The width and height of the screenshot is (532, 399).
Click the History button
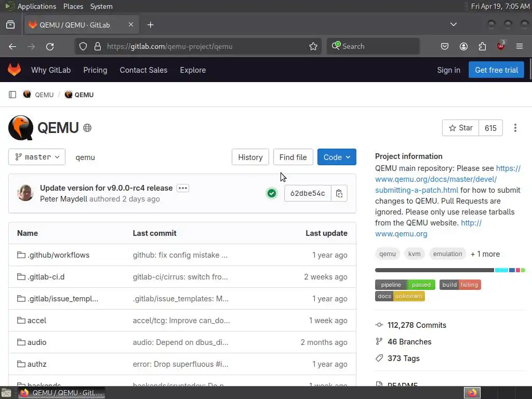(250, 157)
